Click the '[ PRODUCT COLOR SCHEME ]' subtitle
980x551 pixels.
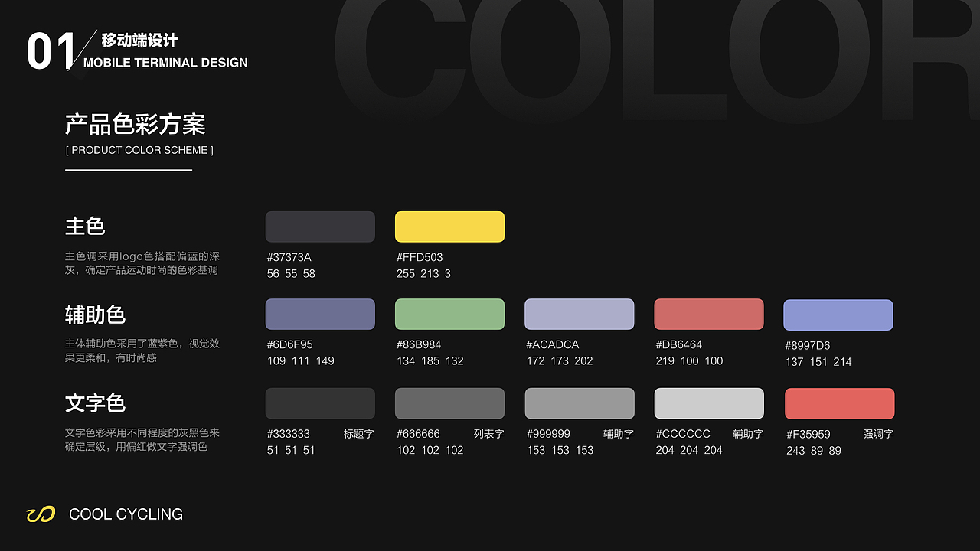pos(139,150)
